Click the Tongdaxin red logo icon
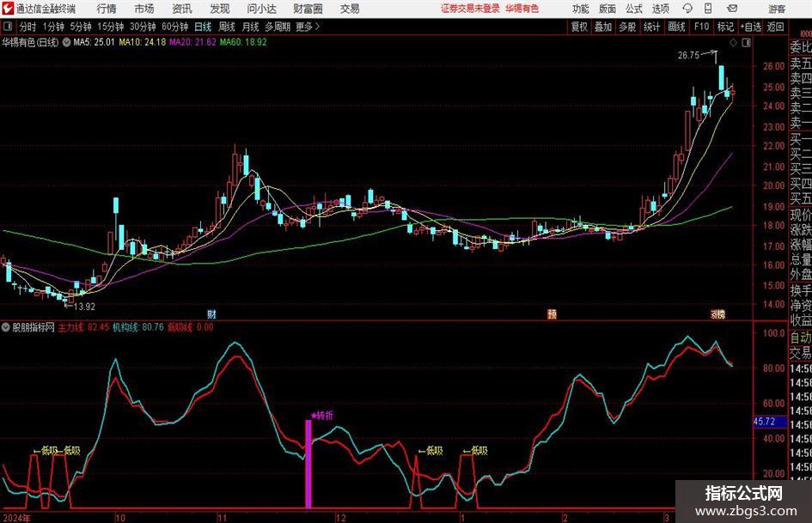 click(x=8, y=9)
